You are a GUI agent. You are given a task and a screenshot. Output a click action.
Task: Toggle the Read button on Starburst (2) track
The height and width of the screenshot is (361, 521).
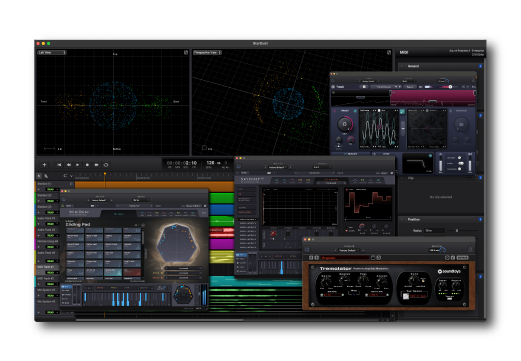point(50,201)
